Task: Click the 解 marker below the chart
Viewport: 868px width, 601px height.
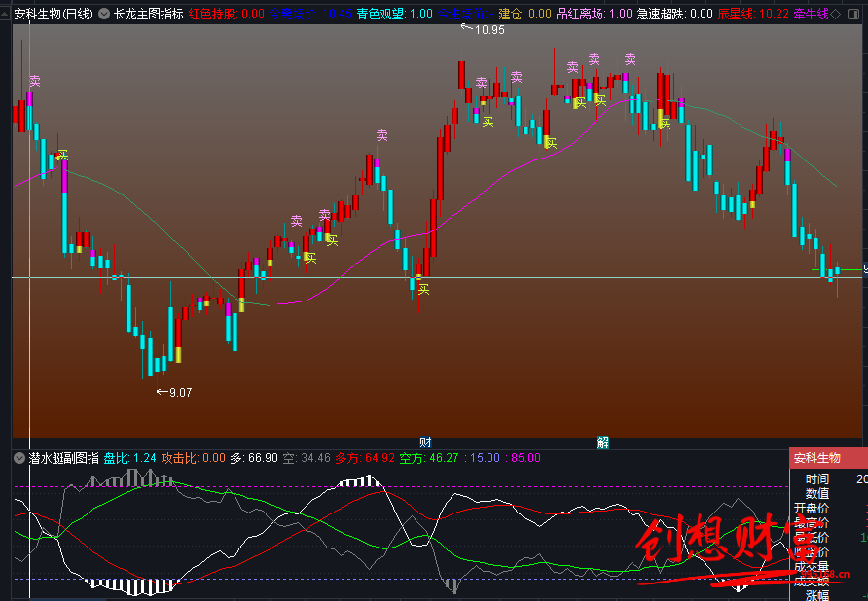Action: [x=603, y=442]
